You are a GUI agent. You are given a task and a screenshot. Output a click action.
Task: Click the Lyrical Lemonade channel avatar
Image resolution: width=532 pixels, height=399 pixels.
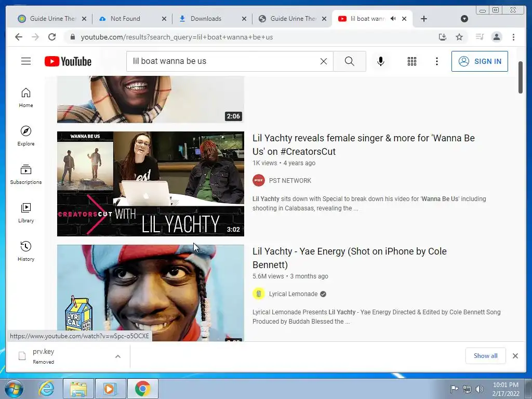[x=259, y=294]
